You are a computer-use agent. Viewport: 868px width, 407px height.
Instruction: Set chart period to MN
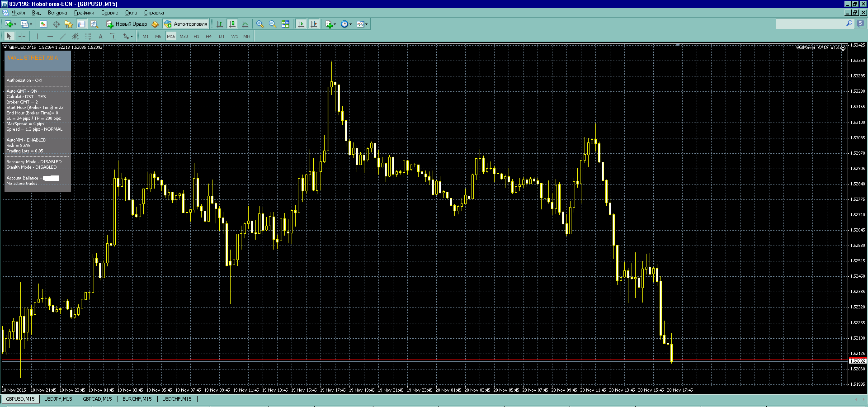pos(247,36)
